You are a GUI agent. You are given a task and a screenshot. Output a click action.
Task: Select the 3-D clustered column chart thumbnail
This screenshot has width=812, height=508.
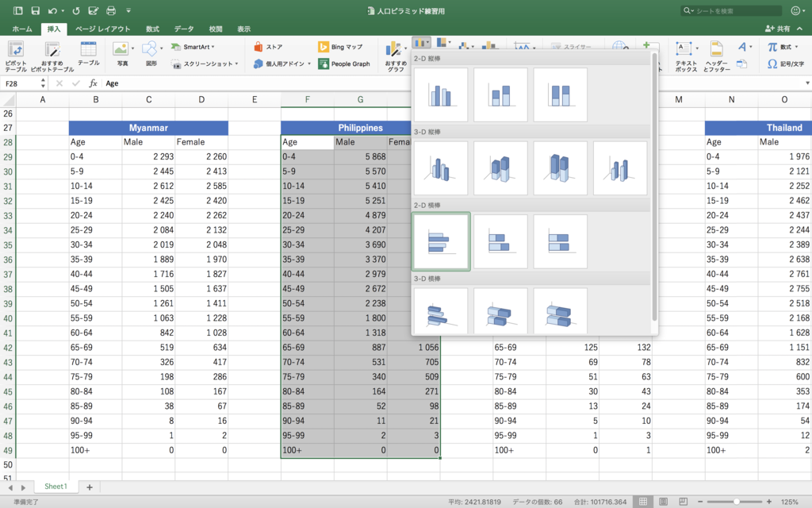(441, 168)
